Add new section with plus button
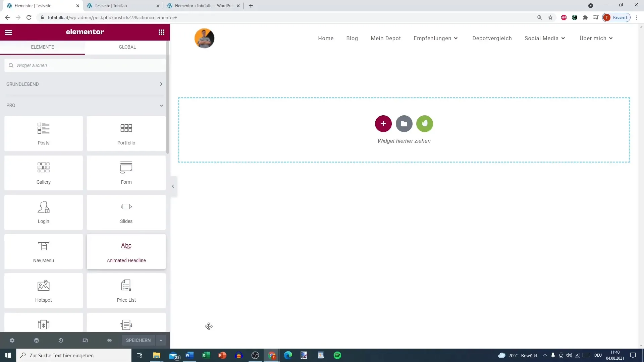644x362 pixels. [x=383, y=124]
